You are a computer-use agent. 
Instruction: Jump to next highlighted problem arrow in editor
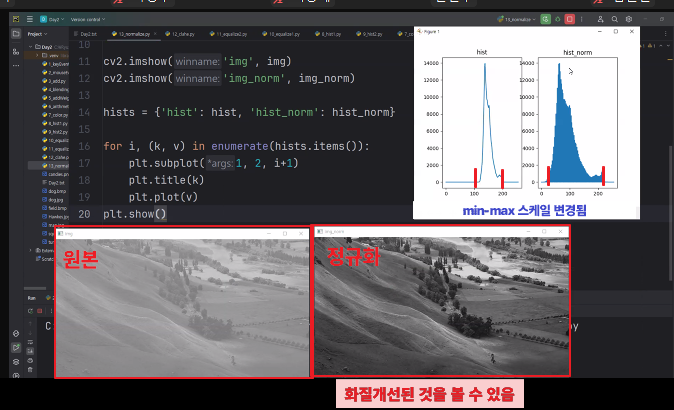tap(667, 46)
